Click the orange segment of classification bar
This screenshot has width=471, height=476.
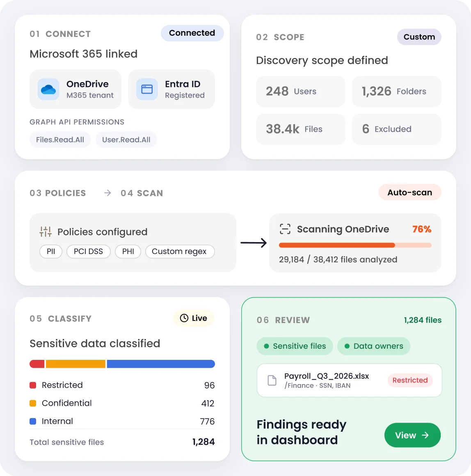(75, 364)
